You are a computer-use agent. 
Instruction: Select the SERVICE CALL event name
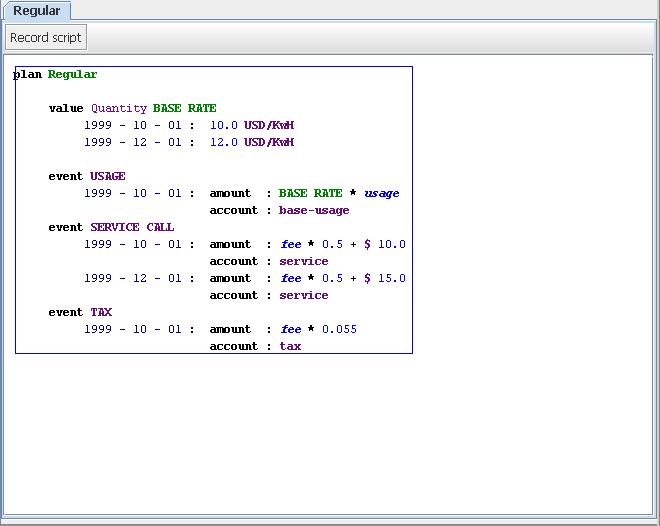[132, 227]
